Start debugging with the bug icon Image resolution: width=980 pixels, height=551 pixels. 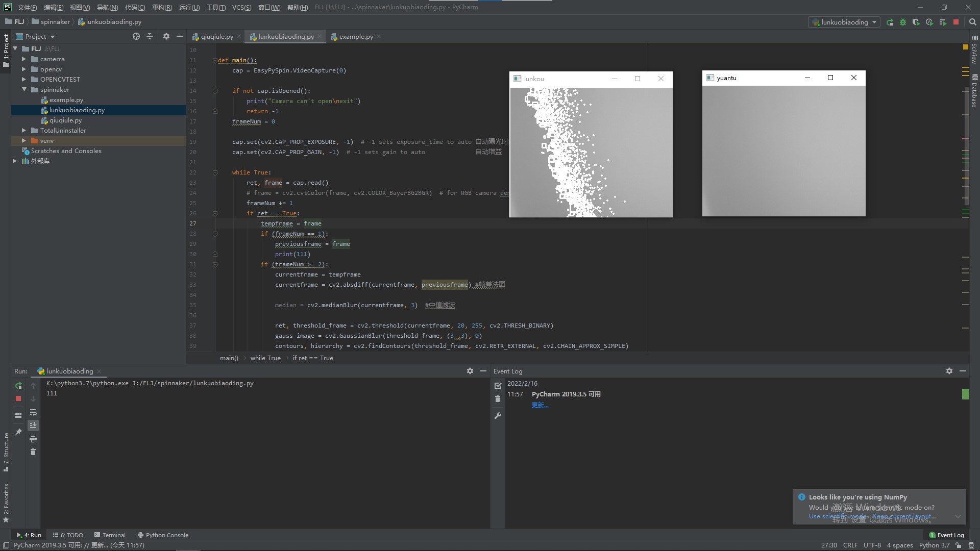903,22
